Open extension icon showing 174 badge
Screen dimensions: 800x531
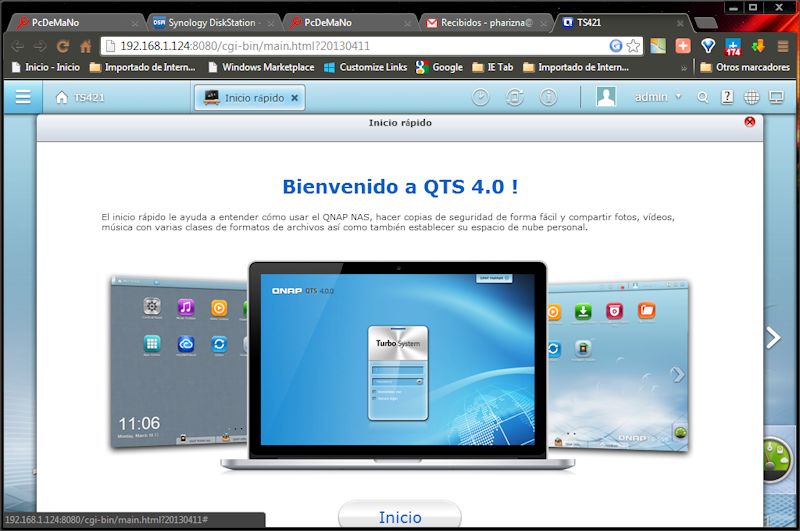733,47
